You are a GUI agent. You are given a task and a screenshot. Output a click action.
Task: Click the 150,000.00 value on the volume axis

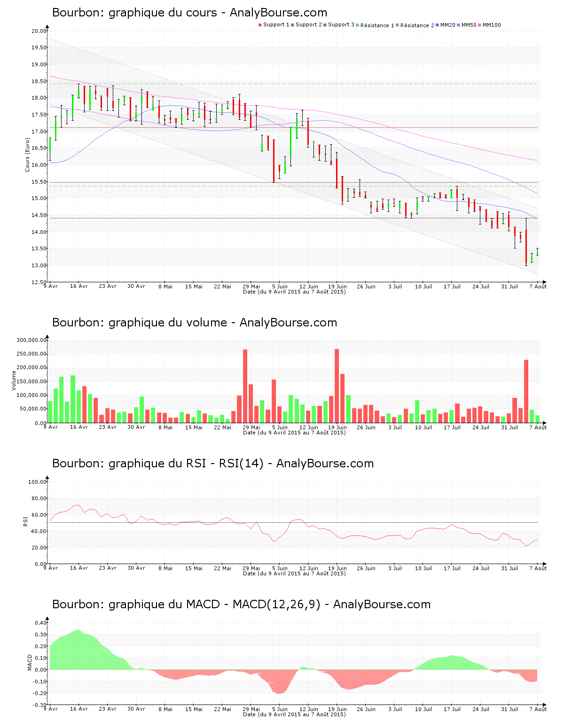(x=31, y=382)
